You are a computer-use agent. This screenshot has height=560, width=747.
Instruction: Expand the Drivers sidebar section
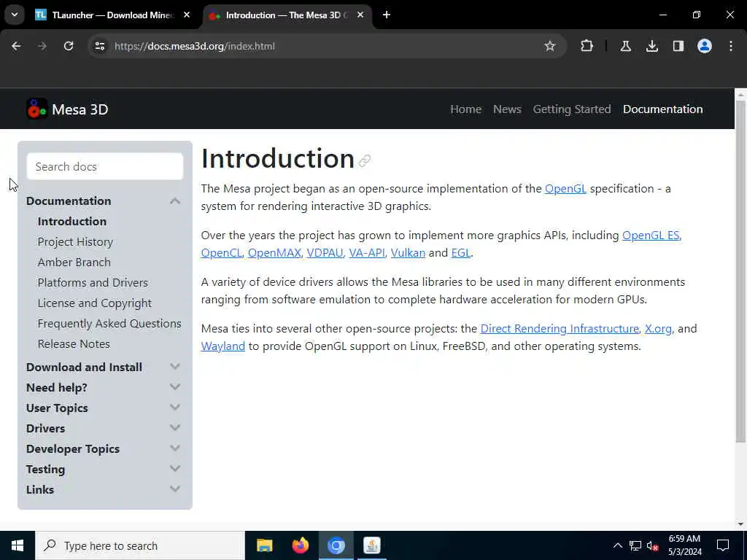point(175,428)
